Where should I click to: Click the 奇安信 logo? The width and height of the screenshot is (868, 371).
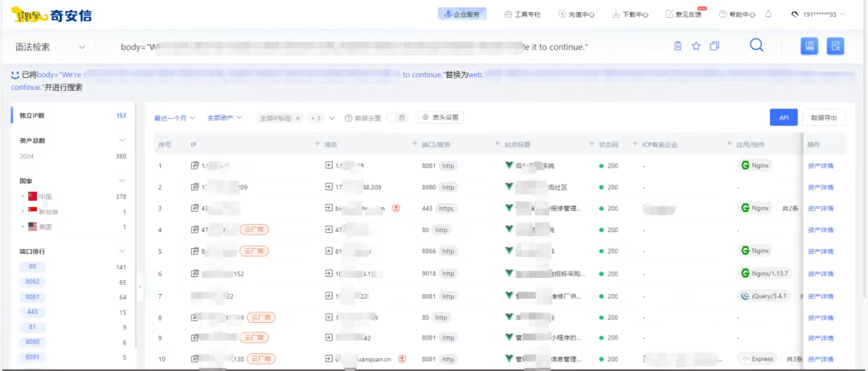51,14
